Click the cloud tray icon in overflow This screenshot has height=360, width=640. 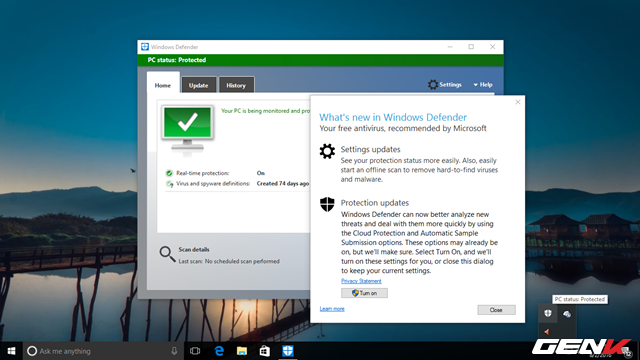coord(567,314)
